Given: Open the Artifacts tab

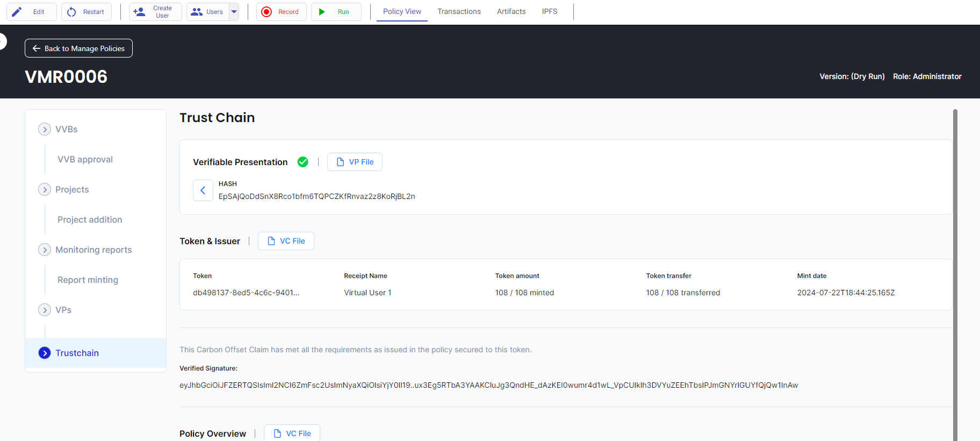Looking at the screenshot, I should [511, 11].
